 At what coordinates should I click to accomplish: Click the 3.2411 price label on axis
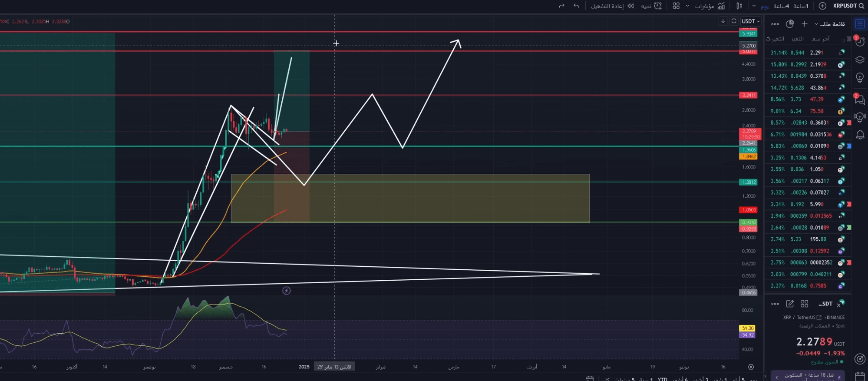pos(749,95)
